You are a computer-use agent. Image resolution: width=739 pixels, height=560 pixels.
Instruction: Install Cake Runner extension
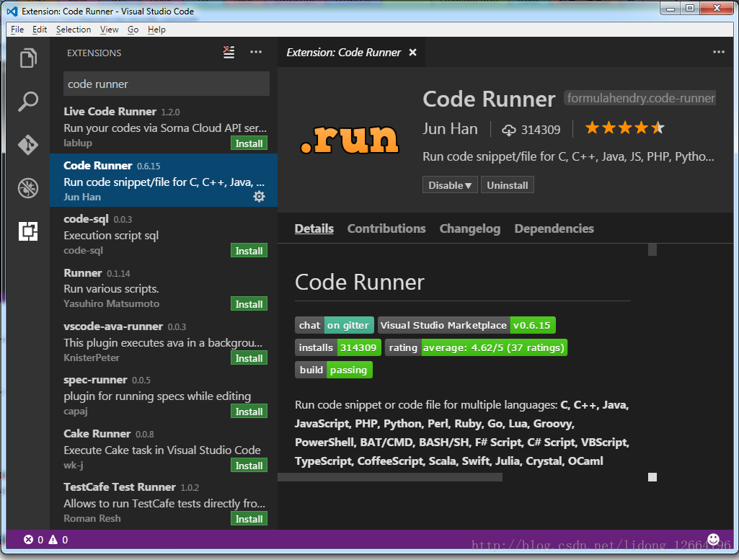249,466
